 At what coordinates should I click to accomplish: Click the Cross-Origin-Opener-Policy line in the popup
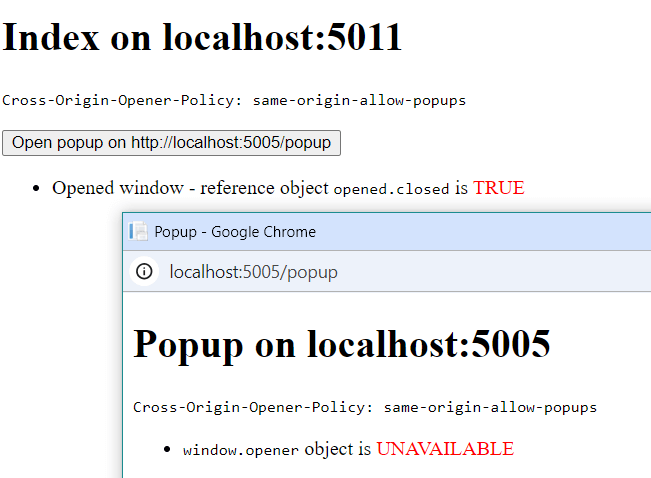(365, 407)
